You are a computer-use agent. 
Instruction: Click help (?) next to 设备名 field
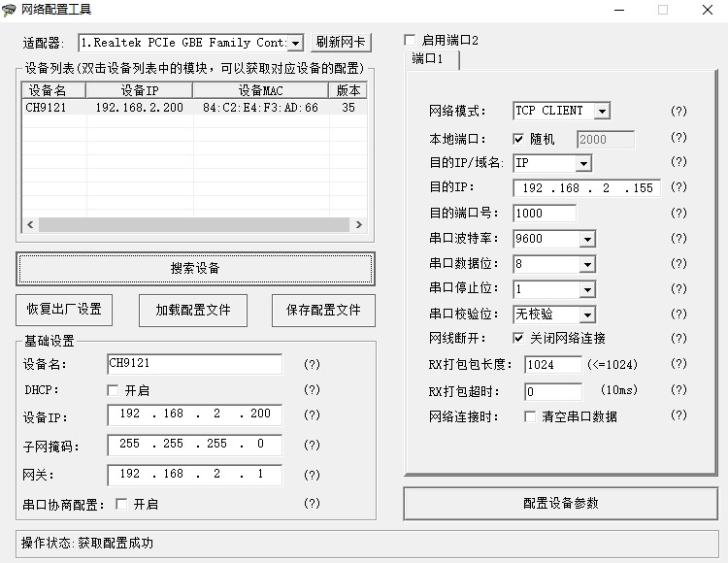312,364
